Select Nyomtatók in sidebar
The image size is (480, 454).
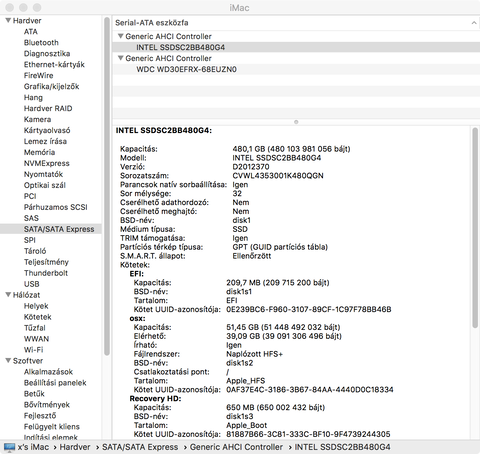click(x=43, y=174)
